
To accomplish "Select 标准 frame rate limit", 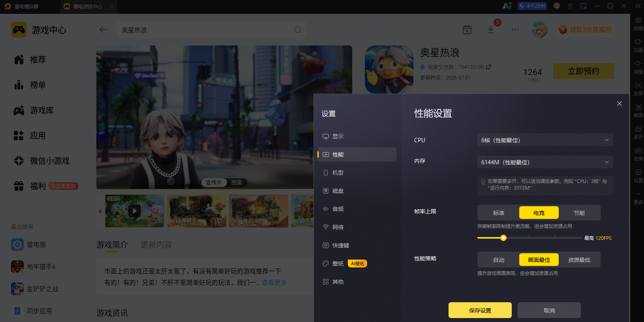I will tap(499, 213).
